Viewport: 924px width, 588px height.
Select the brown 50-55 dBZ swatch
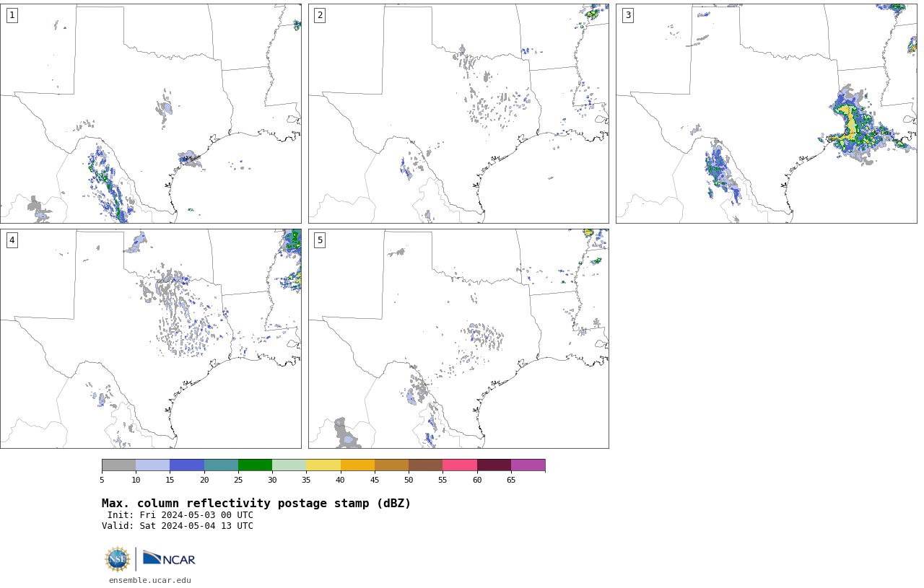(x=425, y=465)
